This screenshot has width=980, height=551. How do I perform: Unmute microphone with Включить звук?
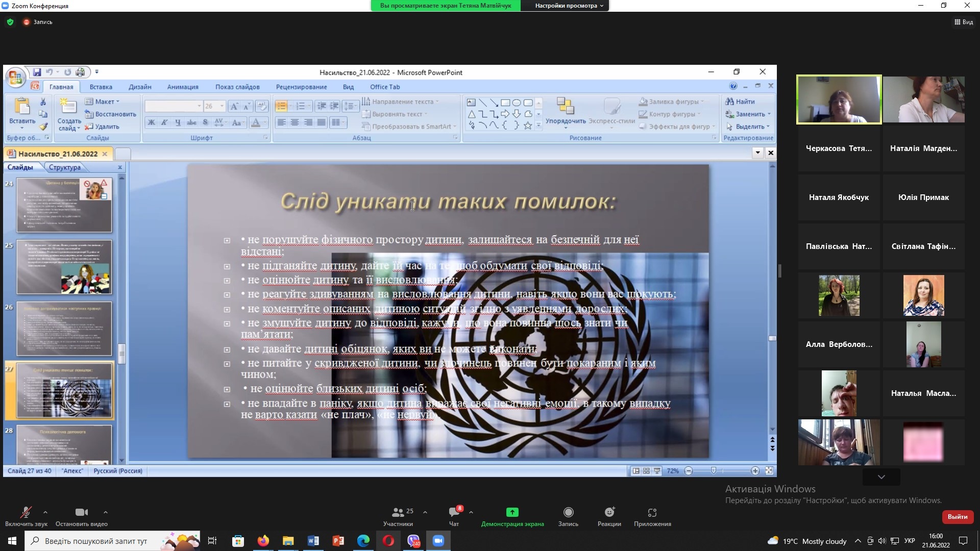26,512
